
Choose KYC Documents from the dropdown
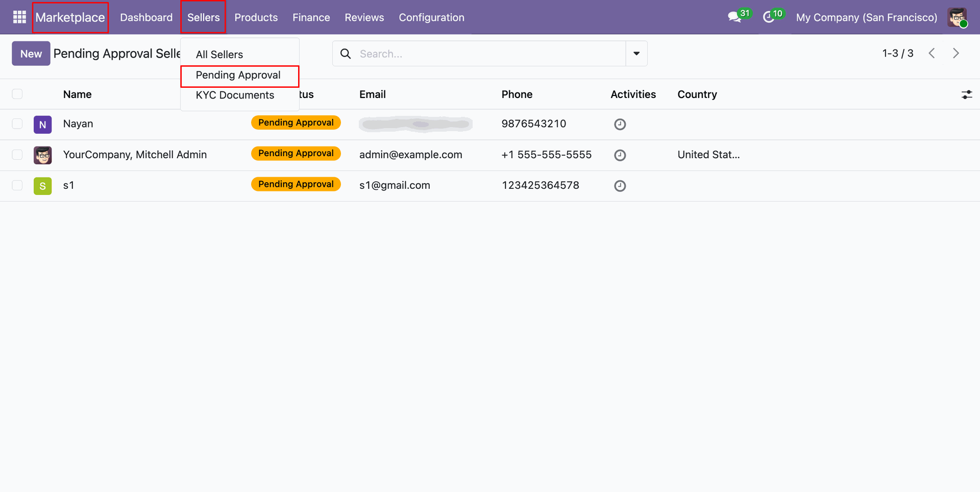[x=235, y=95]
